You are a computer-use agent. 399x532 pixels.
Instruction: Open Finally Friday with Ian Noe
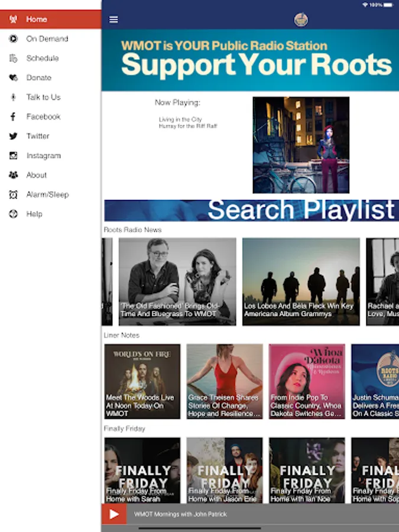point(307,471)
